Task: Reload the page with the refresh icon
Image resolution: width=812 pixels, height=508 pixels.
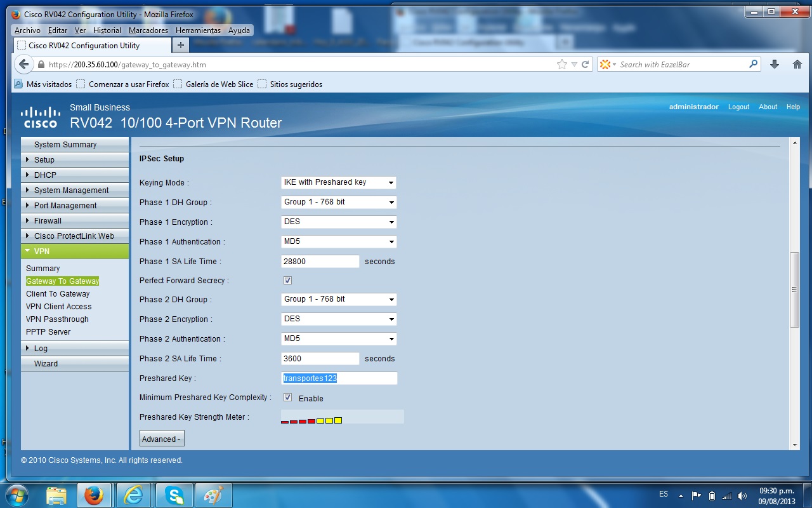Action: pyautogui.click(x=586, y=64)
